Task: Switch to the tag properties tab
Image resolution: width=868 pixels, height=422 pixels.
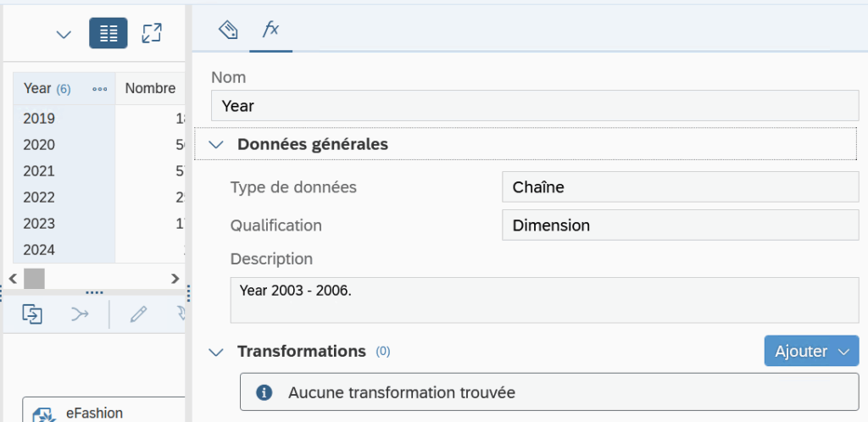Action: click(x=228, y=31)
